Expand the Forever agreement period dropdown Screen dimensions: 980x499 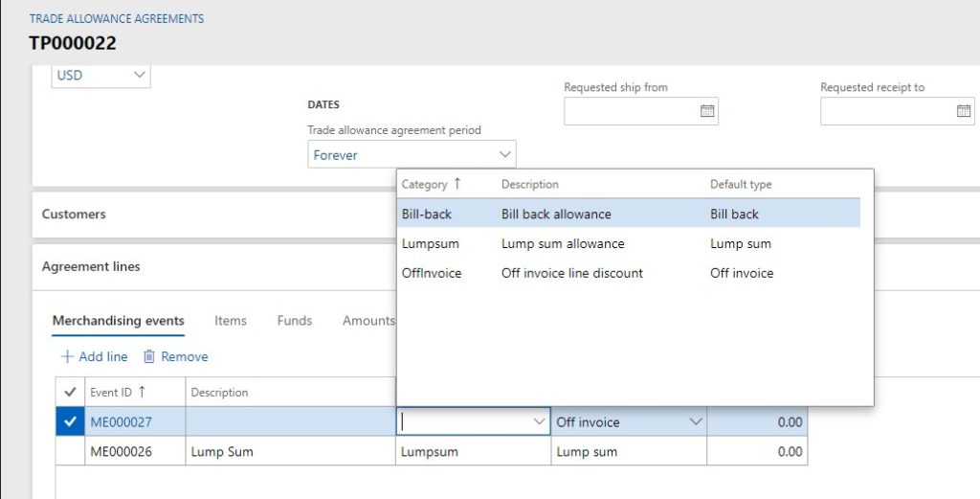(x=504, y=154)
